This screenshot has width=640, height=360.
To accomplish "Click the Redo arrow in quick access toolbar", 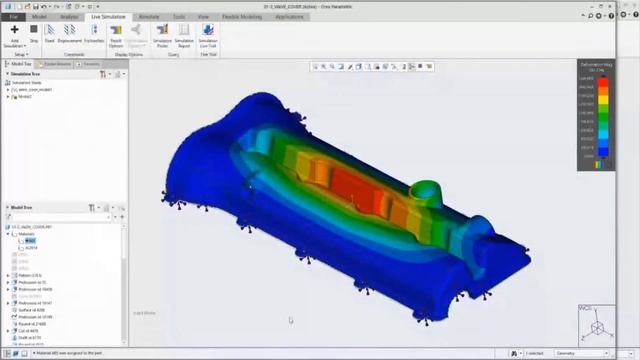I will coord(56,7).
